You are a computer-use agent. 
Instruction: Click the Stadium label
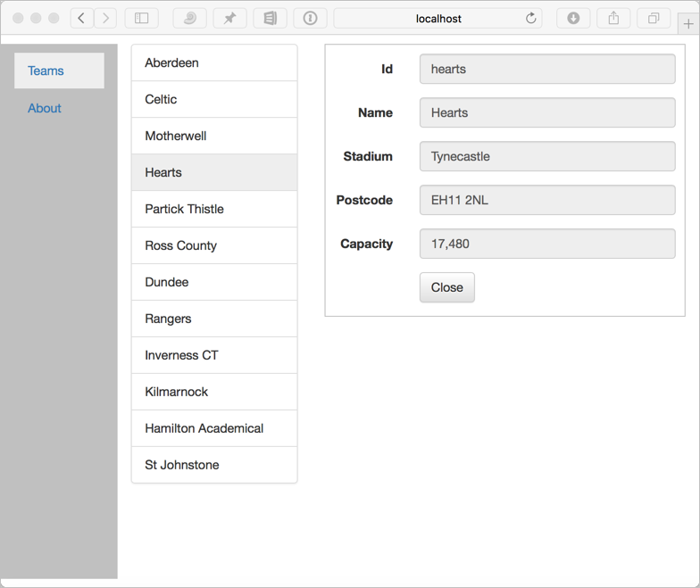[x=368, y=157]
